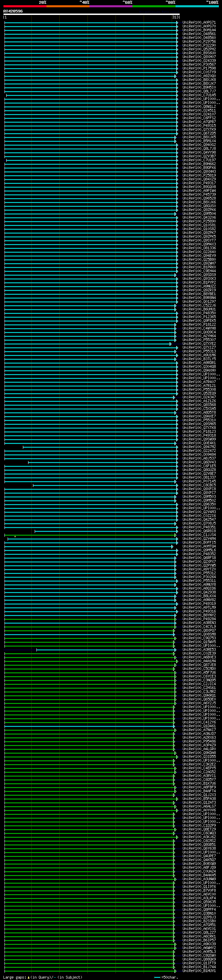Select hit UniRef100_C6FFS2
Viewport: 222px width, 980px height.
coord(199,118)
